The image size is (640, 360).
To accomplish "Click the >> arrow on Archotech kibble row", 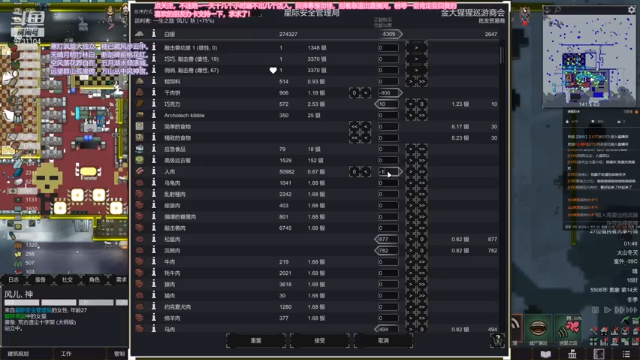I will click(x=422, y=116).
